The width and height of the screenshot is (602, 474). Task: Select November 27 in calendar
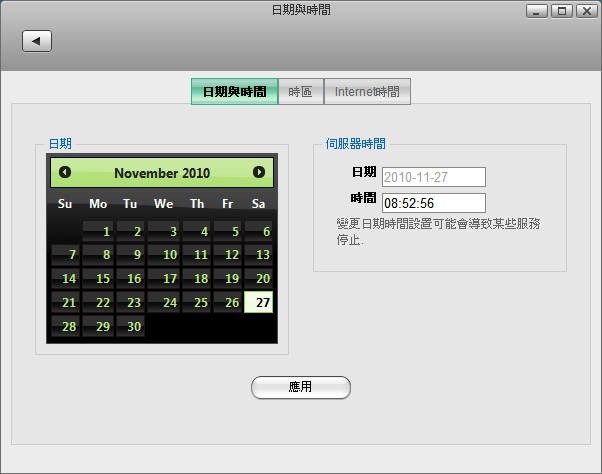pos(260,302)
